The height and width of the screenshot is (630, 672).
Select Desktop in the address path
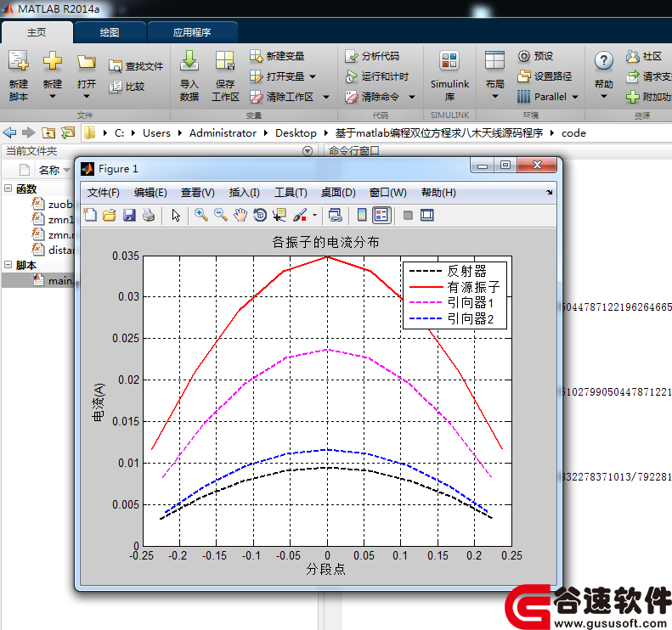296,133
